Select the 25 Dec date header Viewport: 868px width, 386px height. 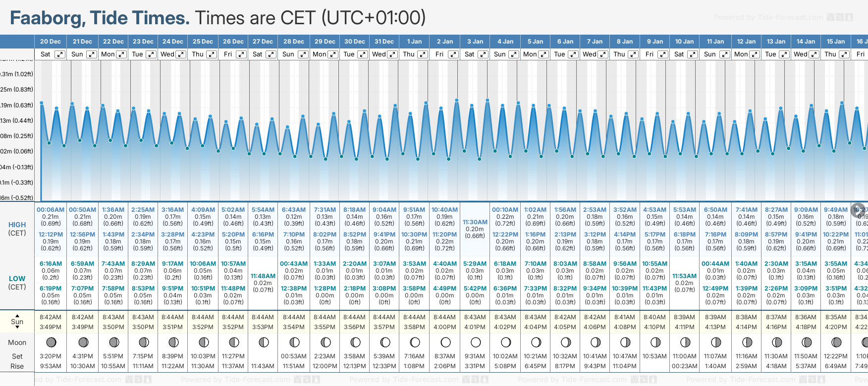203,42
